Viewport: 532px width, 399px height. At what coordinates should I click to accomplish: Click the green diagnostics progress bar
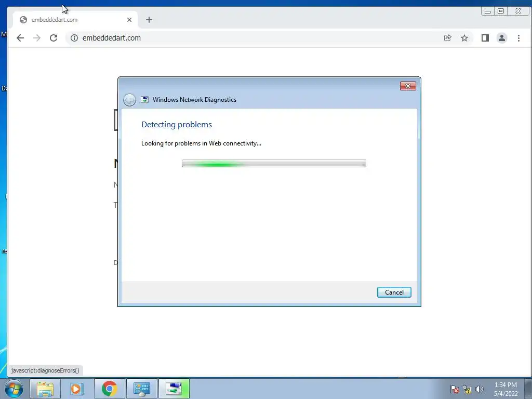(x=274, y=164)
